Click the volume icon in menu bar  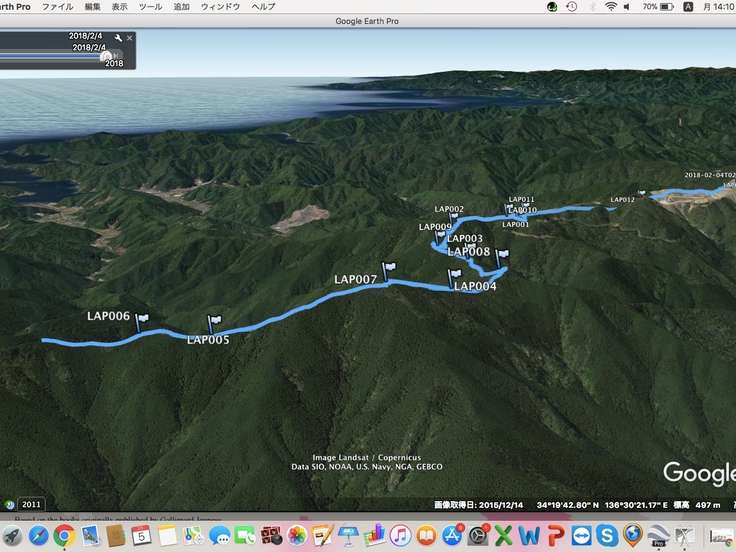pyautogui.click(x=628, y=7)
